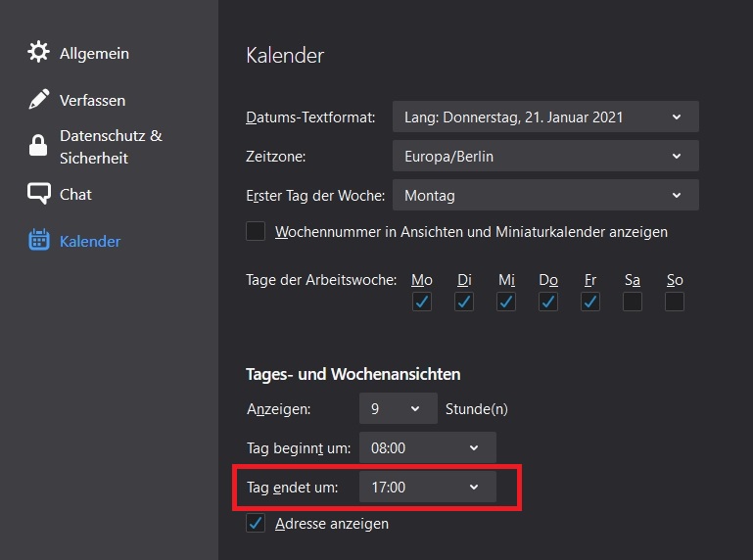Open the Chat settings section
Image resolution: width=753 pixels, height=560 pixels.
click(75, 194)
